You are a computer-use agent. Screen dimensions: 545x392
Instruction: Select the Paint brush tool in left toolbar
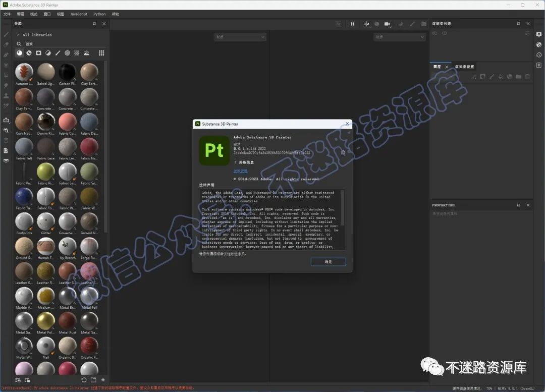(x=6, y=35)
